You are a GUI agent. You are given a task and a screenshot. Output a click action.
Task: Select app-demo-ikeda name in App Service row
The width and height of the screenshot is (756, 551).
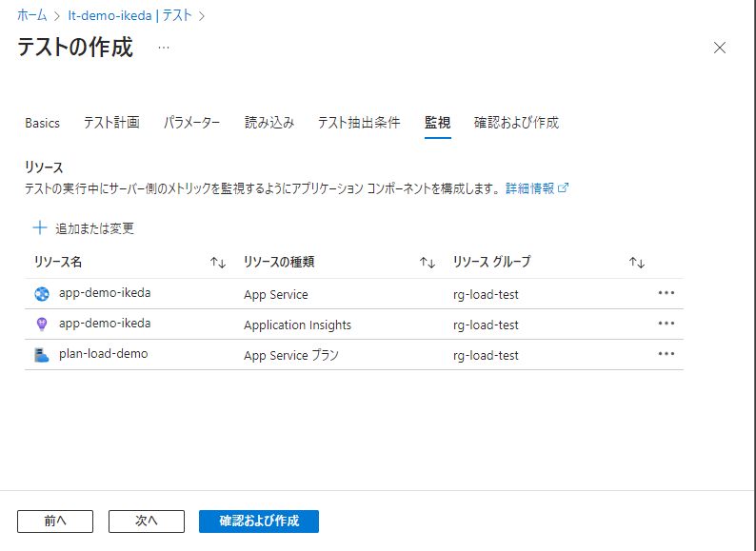tap(105, 292)
